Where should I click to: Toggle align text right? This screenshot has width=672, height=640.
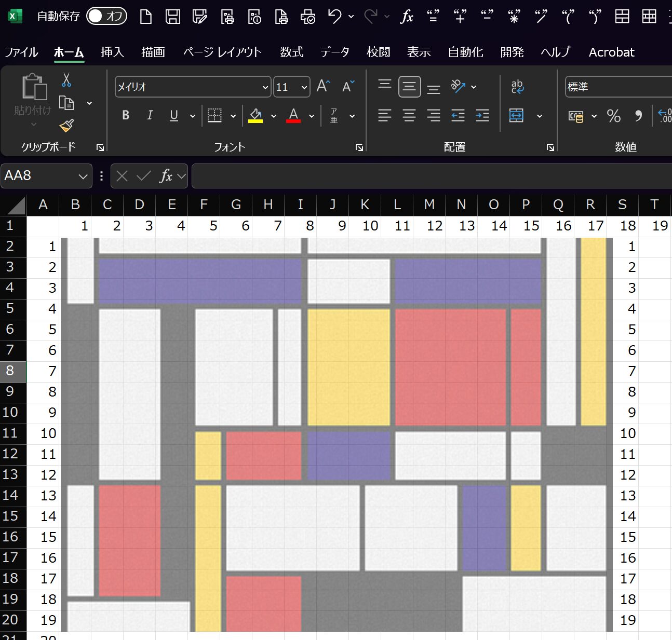tap(434, 115)
